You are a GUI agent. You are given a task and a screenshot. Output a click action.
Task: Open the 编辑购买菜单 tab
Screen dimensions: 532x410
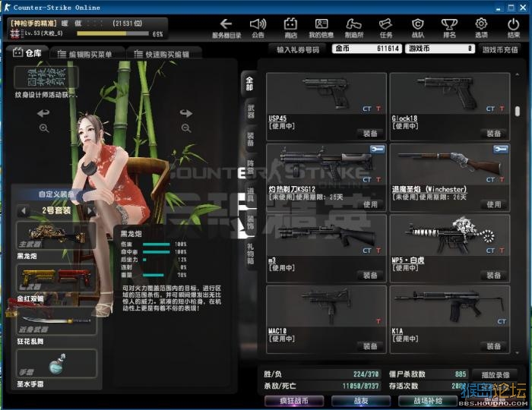pyautogui.click(x=87, y=54)
